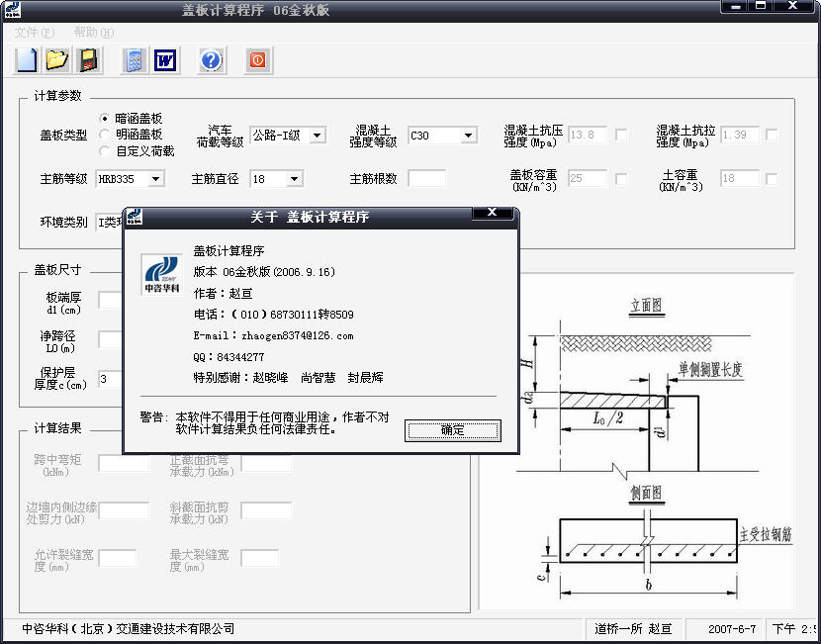Click the QQ number 84344277

(x=240, y=357)
